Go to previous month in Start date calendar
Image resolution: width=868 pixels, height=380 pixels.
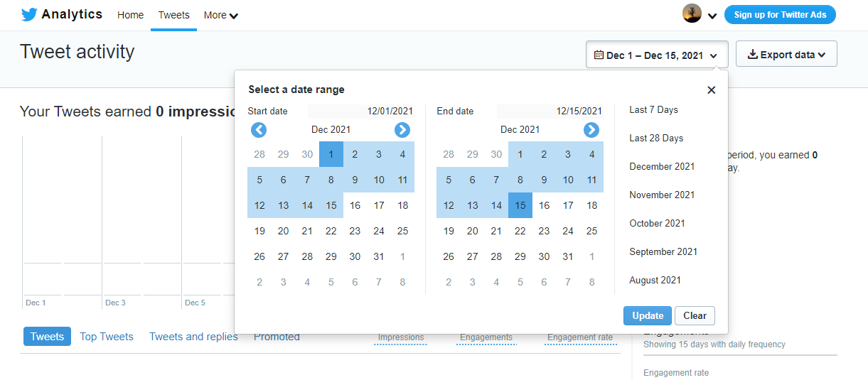pos(259,130)
